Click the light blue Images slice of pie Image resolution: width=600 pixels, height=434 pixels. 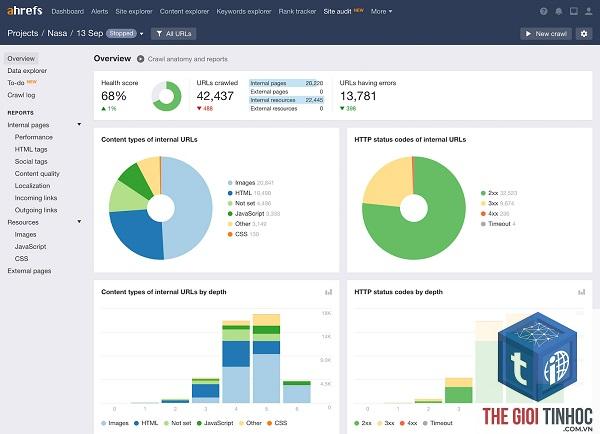click(191, 207)
